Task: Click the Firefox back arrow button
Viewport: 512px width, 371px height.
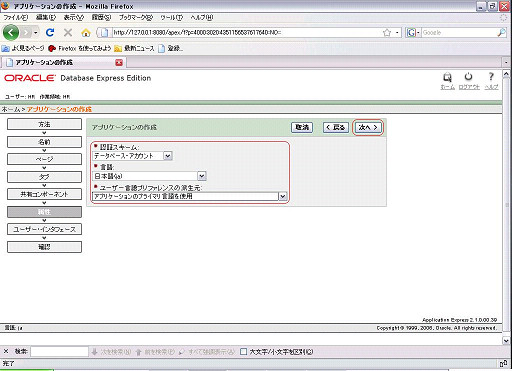Action: coord(11,33)
